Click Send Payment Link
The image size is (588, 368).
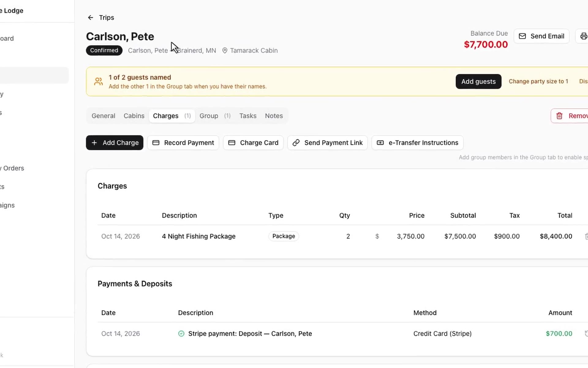click(327, 143)
